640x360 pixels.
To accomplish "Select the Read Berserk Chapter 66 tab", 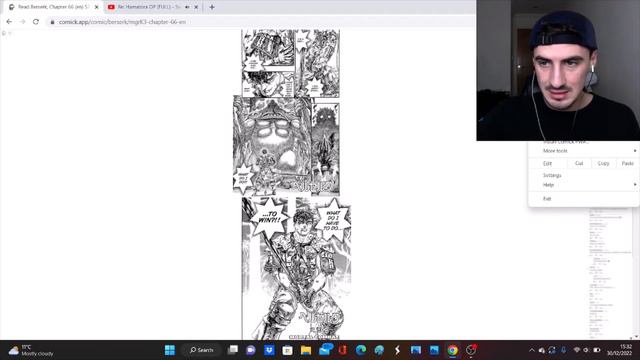I will 54,7.
